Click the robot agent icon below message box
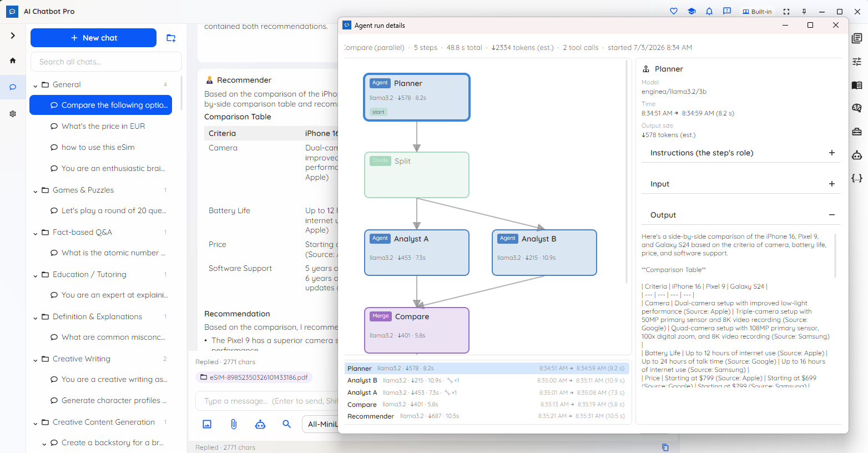 point(260,424)
